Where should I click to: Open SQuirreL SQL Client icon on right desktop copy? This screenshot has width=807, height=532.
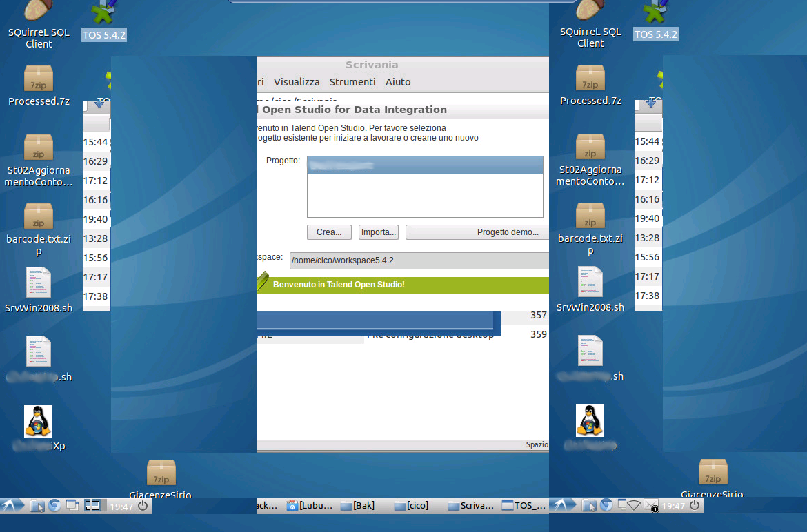[x=590, y=23]
